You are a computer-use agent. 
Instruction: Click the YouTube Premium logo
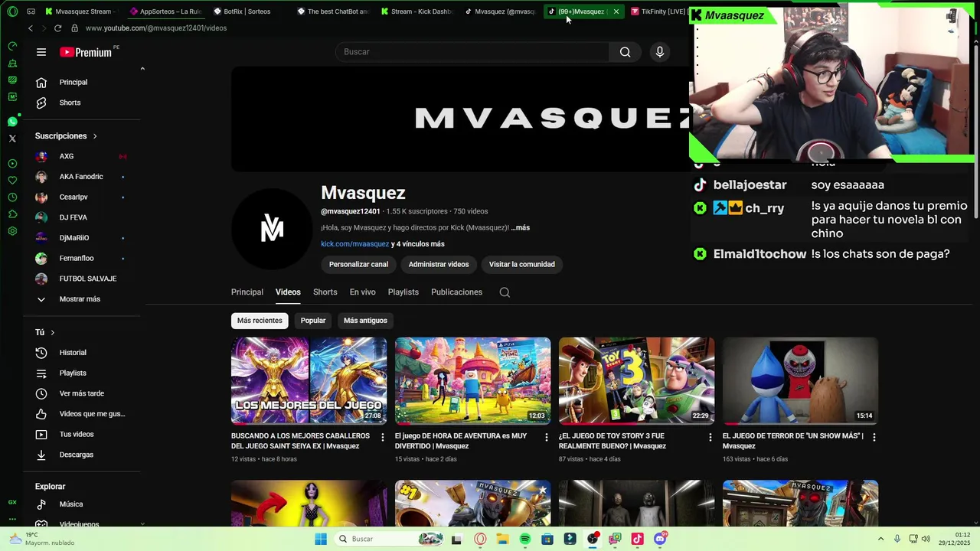point(86,52)
